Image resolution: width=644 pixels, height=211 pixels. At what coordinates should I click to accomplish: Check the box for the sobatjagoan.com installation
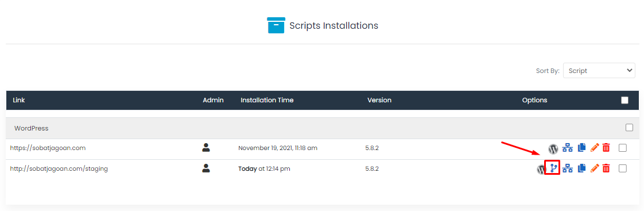[623, 148]
